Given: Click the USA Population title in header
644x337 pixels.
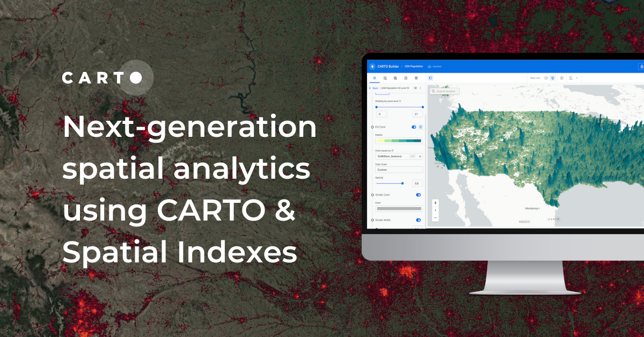Looking at the screenshot, I should pos(414,66).
